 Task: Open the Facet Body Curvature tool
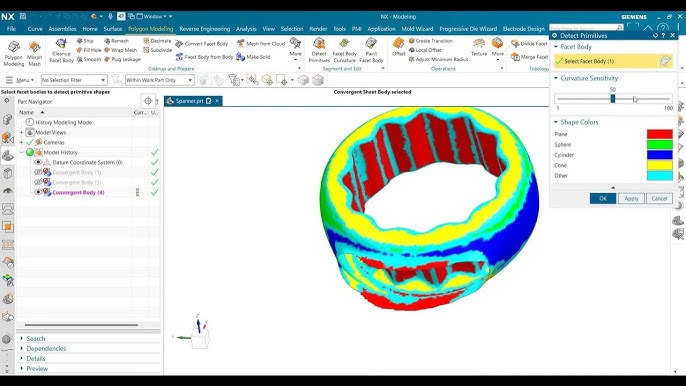[344, 50]
